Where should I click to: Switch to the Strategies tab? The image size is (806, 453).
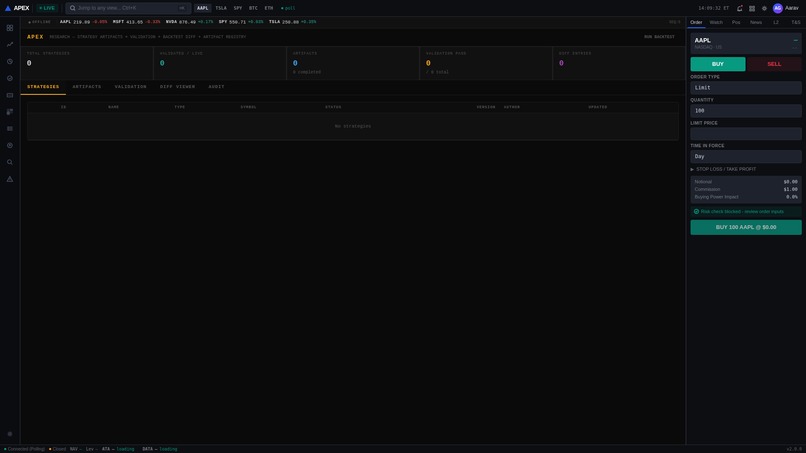click(43, 87)
